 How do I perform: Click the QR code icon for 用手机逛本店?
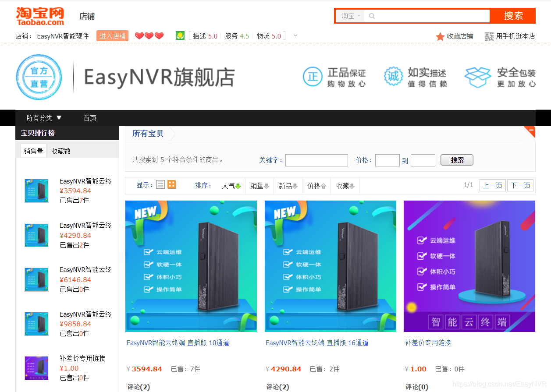[x=489, y=36]
